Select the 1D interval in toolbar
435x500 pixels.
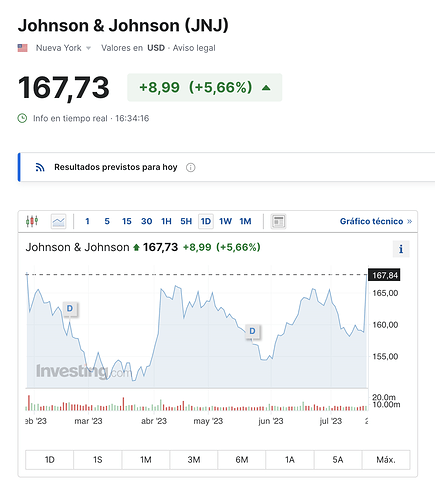pyautogui.click(x=206, y=221)
